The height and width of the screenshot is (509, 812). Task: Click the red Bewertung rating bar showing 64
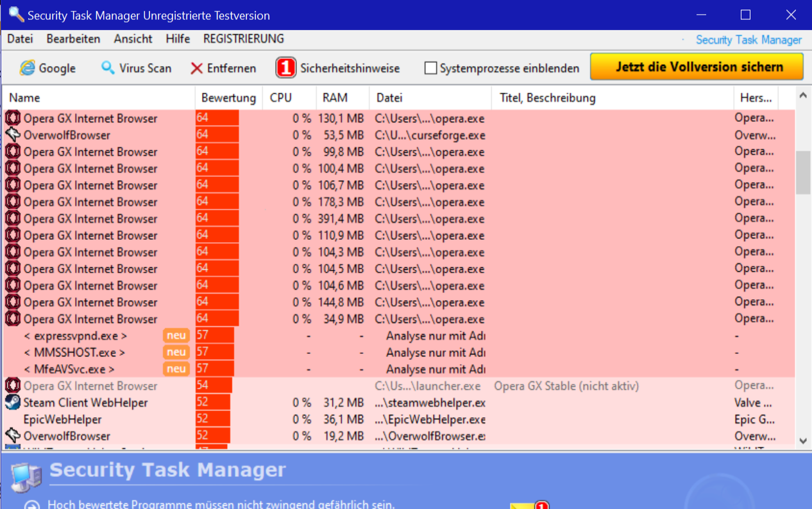pos(216,118)
